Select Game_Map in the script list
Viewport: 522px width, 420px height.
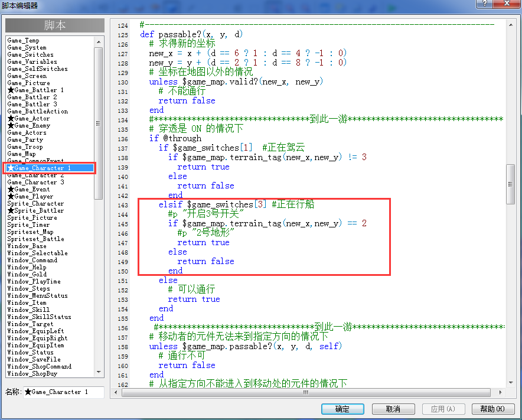[22, 154]
